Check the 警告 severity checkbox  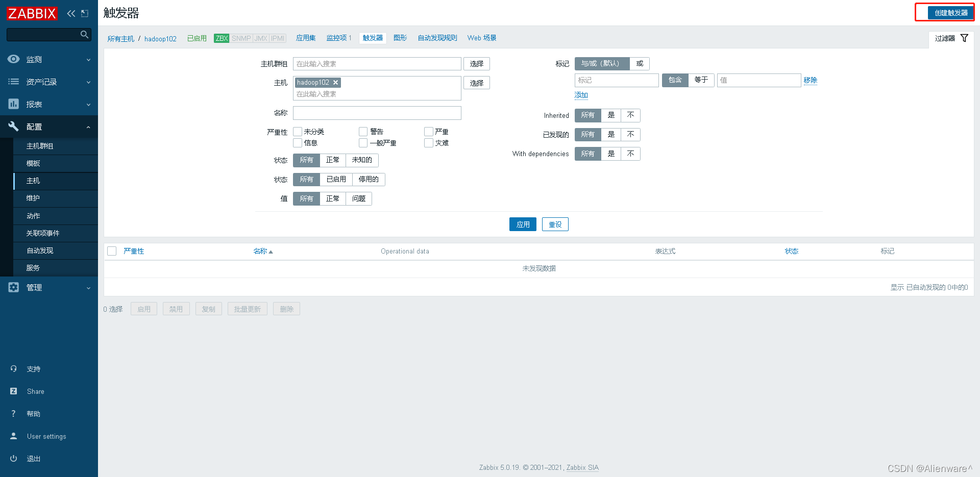pos(363,132)
